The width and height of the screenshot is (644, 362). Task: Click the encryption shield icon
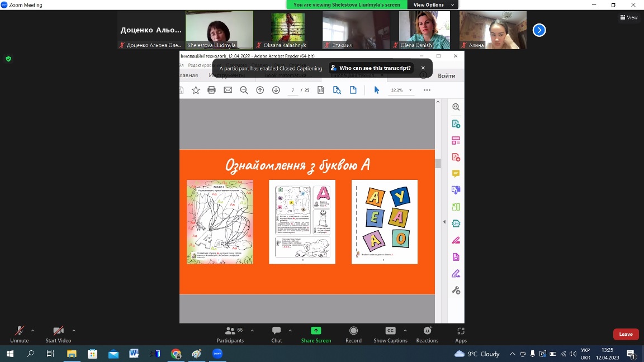8,59
